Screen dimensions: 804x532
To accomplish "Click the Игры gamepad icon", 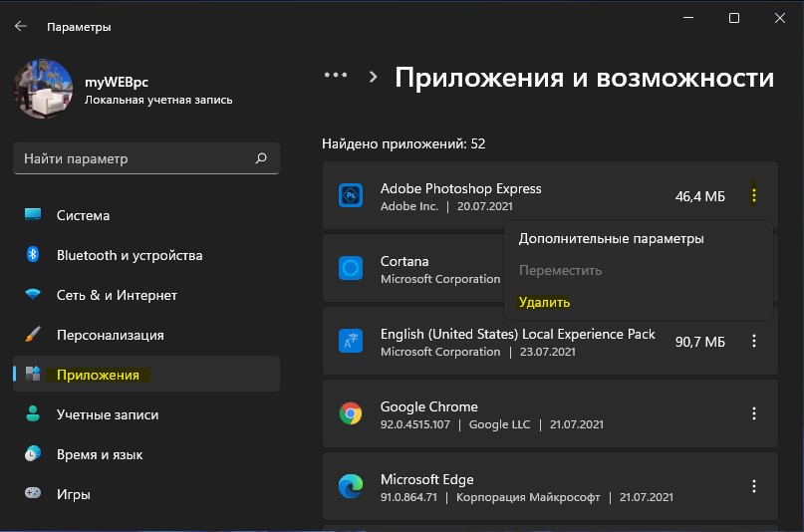I will tap(33, 493).
